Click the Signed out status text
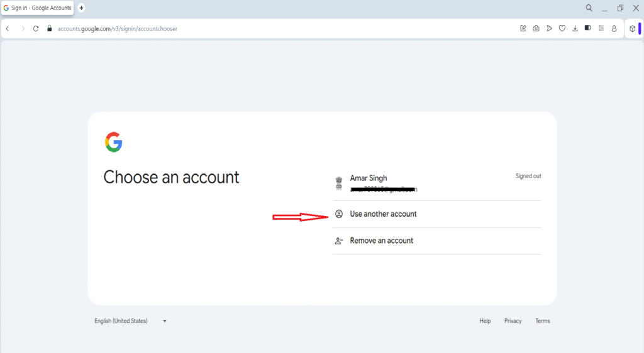 (x=528, y=176)
